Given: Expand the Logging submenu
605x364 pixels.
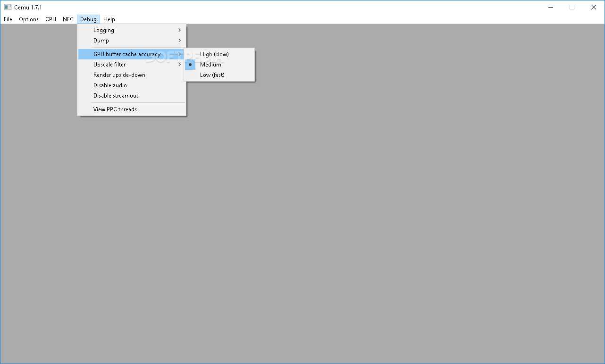Looking at the screenshot, I should [x=132, y=30].
